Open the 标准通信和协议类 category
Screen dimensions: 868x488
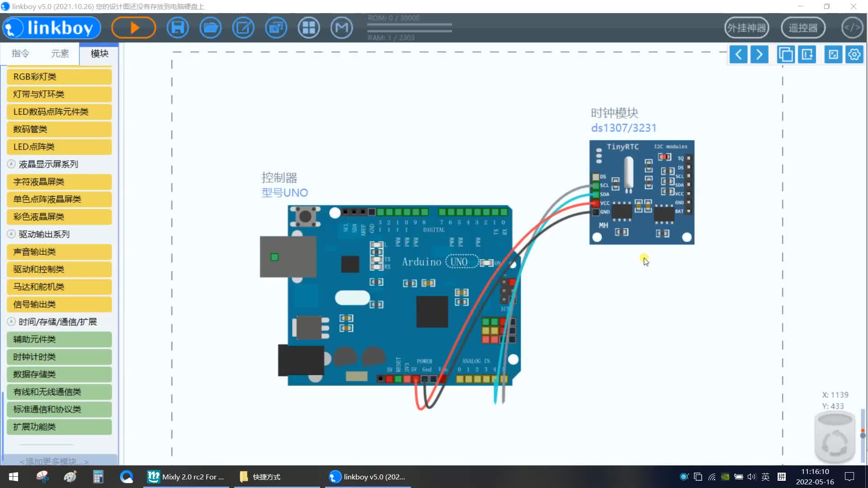coord(59,409)
